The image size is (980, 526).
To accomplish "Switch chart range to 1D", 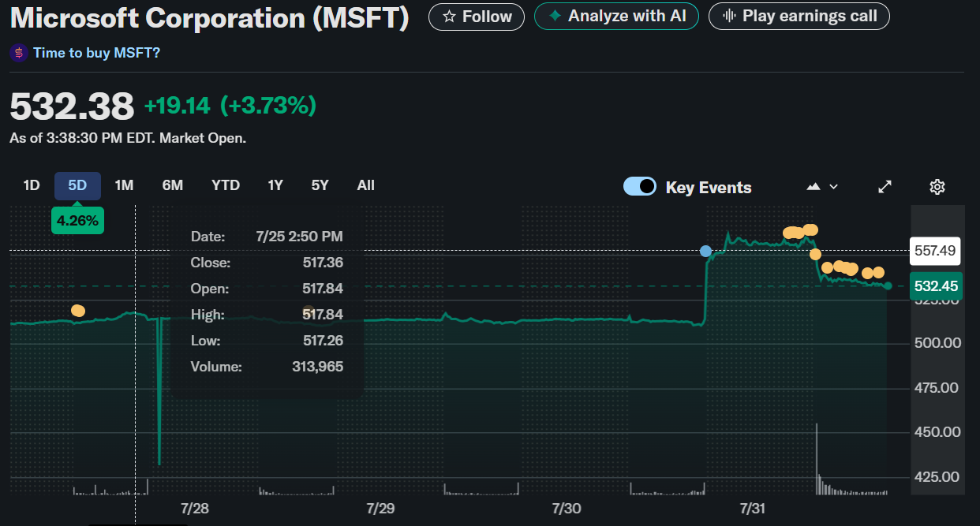I will pos(32,185).
